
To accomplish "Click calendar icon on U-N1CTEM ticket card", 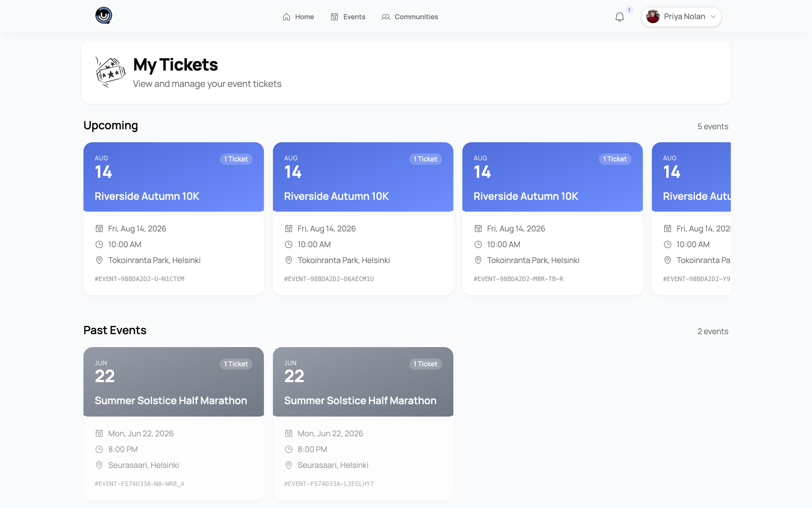I will 99,229.
